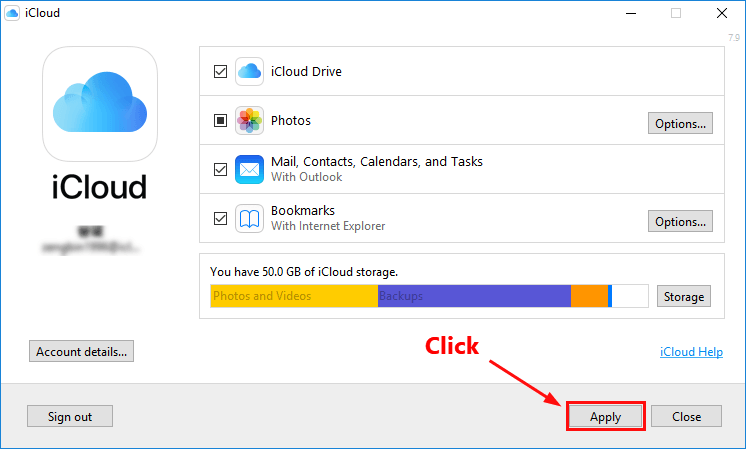Click the iCloud Drive cloud icon

[x=249, y=72]
